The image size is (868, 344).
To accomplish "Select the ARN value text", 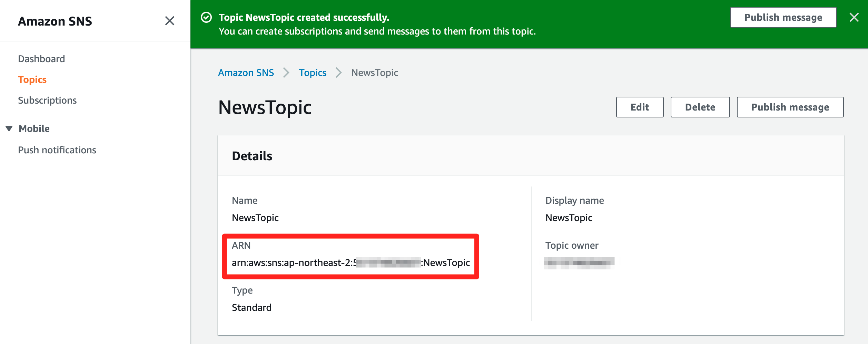I will pos(351,263).
